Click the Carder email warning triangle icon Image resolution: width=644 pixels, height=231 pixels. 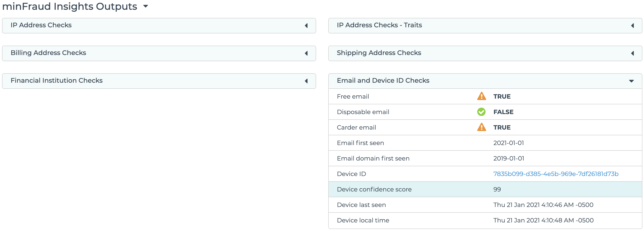coord(481,127)
